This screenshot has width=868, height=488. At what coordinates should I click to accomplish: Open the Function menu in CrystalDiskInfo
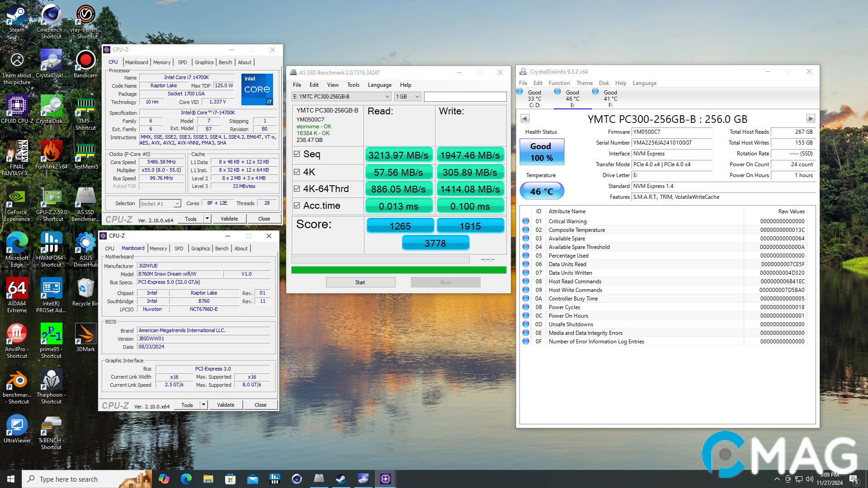pos(559,83)
